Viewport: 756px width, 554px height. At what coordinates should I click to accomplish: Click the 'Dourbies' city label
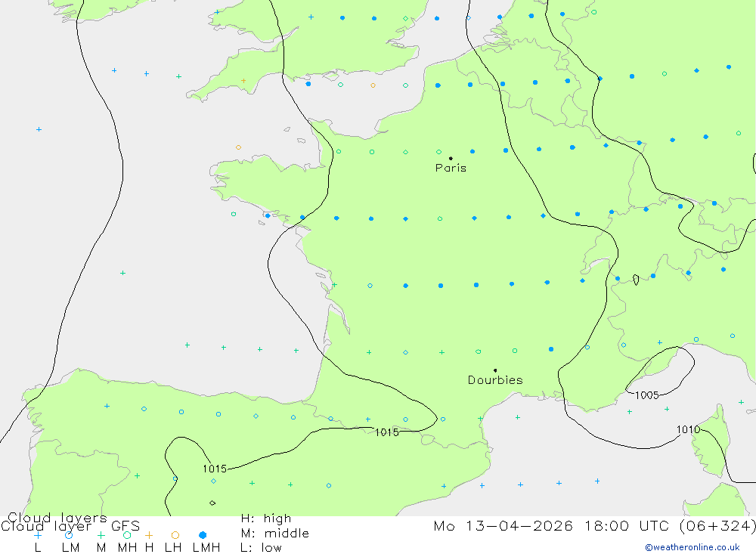point(495,380)
